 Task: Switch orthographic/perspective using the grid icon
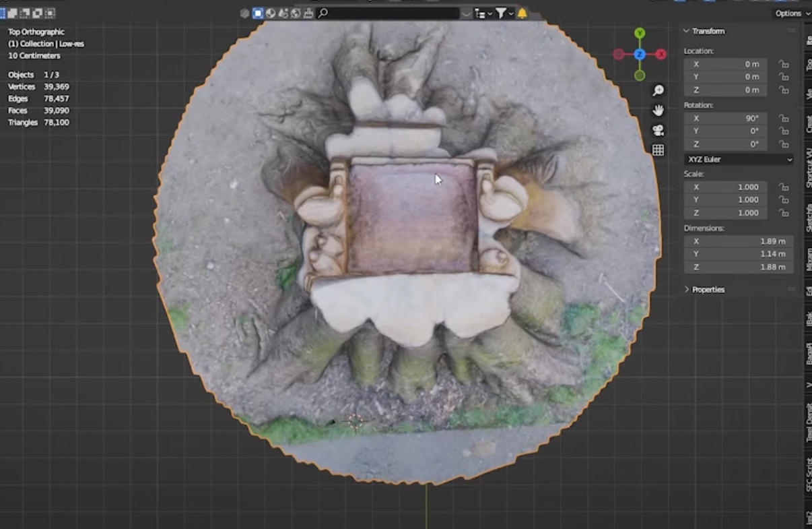point(658,150)
